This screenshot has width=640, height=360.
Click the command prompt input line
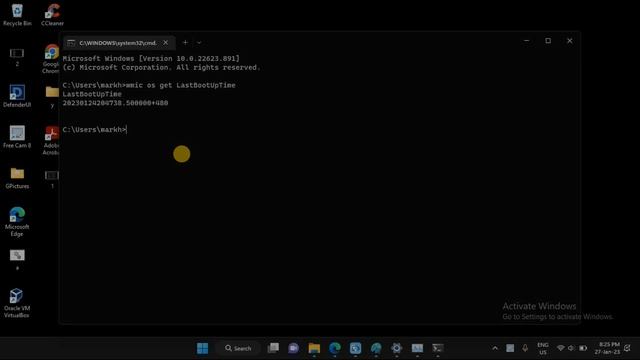[x=95, y=130]
